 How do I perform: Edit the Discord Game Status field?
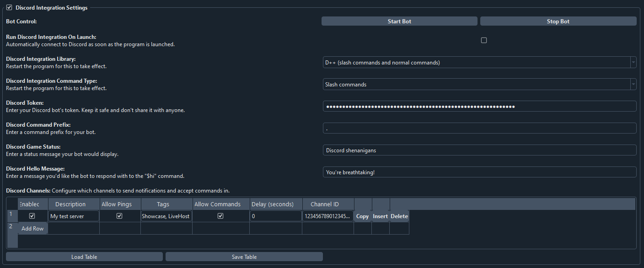tap(479, 150)
